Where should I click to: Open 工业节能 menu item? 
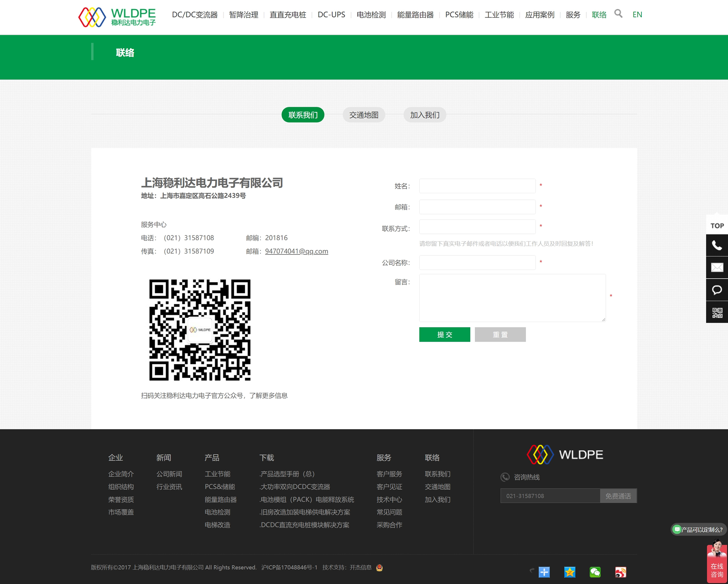click(499, 15)
